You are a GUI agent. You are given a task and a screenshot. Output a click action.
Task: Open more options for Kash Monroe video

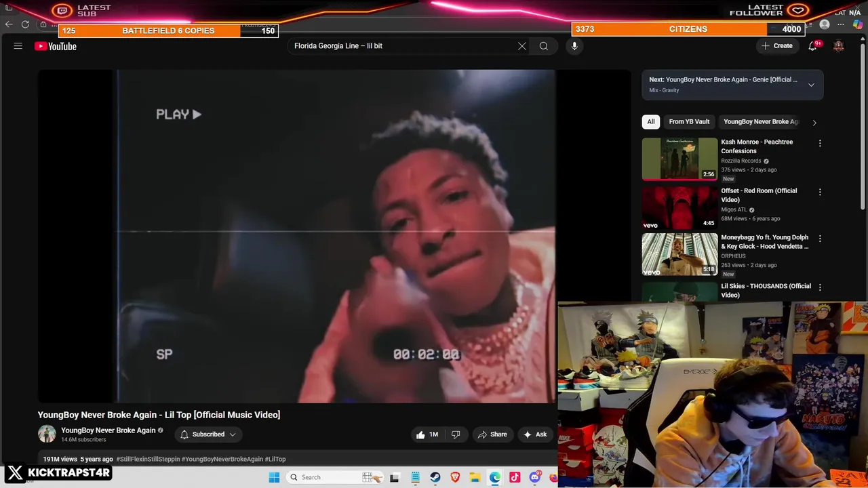pos(820,144)
